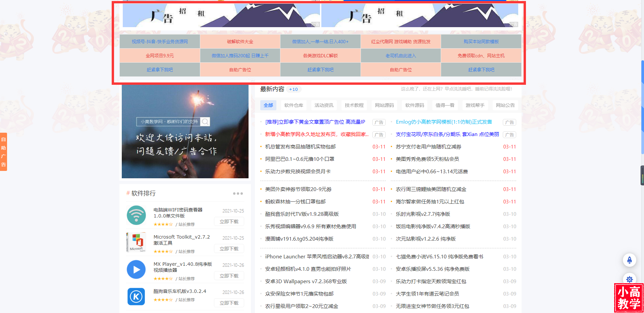Open the 游戏帮手 tab

(x=475, y=105)
